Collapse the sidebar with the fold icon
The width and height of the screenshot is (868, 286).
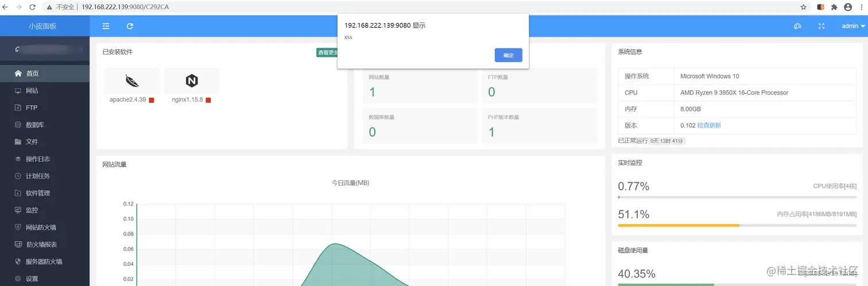[x=106, y=26]
